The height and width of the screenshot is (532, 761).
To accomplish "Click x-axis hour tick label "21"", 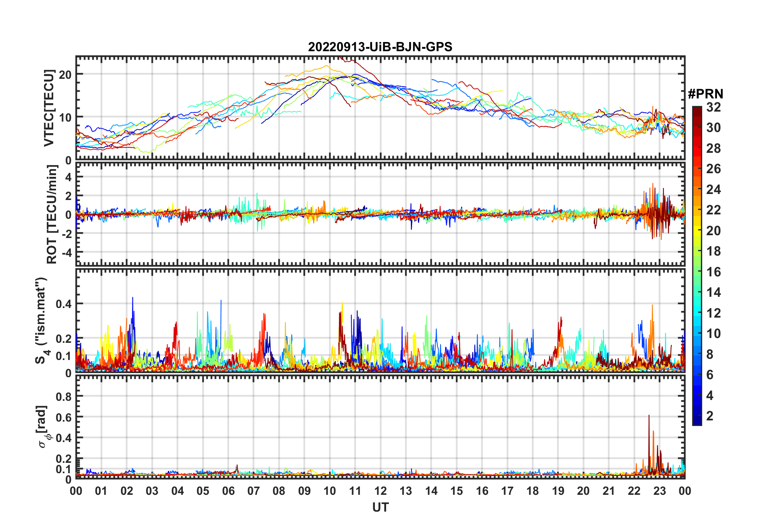I will tap(609, 491).
